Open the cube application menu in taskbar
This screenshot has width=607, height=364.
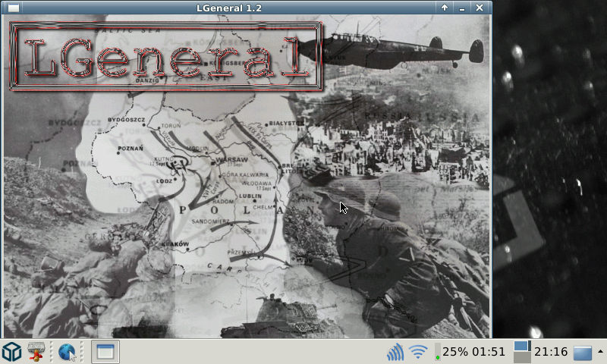pos(11,352)
